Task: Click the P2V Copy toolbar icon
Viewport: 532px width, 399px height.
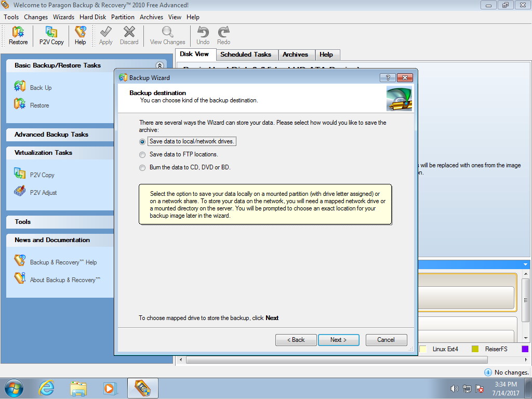Action: 51,36
